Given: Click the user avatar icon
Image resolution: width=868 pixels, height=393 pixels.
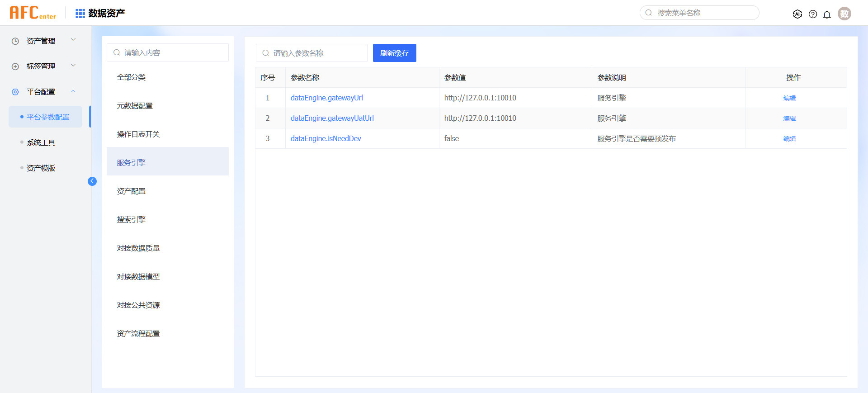Looking at the screenshot, I should (x=844, y=14).
